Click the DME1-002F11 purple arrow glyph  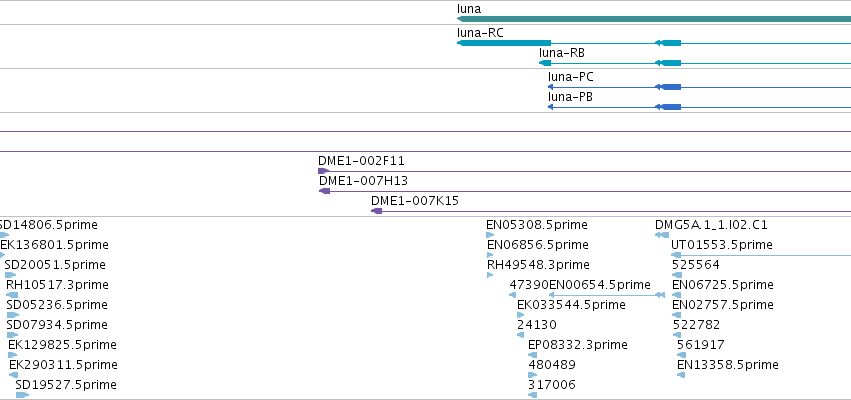click(x=323, y=171)
